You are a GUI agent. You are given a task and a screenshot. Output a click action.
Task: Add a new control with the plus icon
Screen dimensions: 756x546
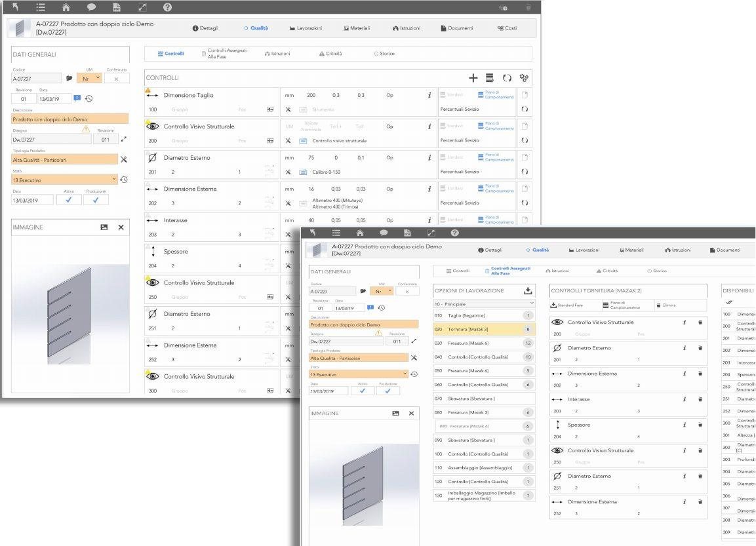[x=473, y=77]
